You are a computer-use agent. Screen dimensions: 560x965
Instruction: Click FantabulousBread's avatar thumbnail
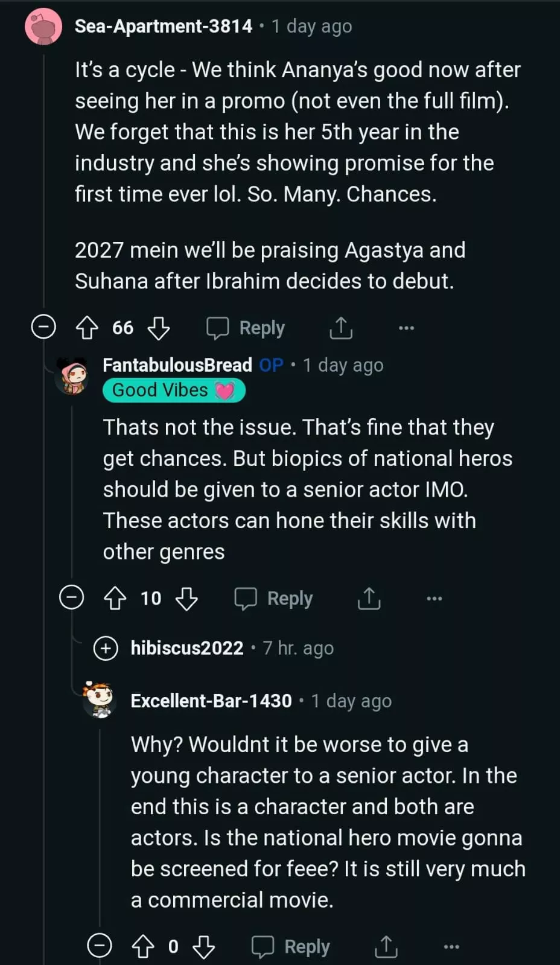[73, 376]
